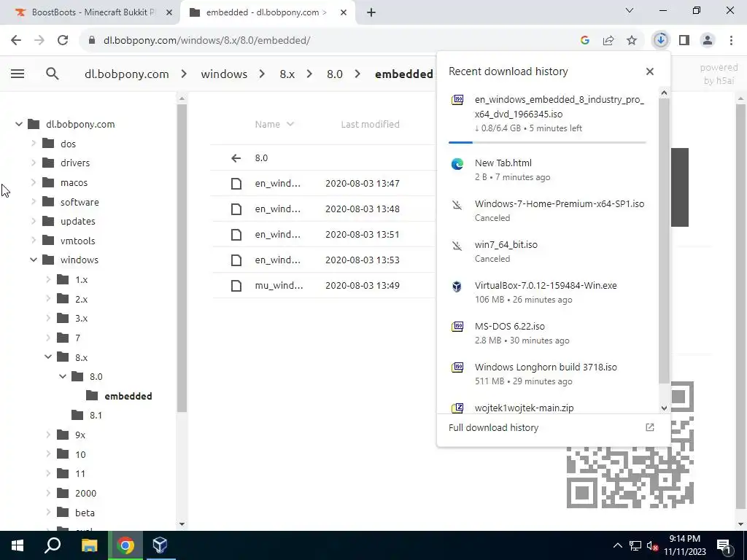Close the BoostBoots tab
Screen dimensions: 747x560
tap(169, 12)
